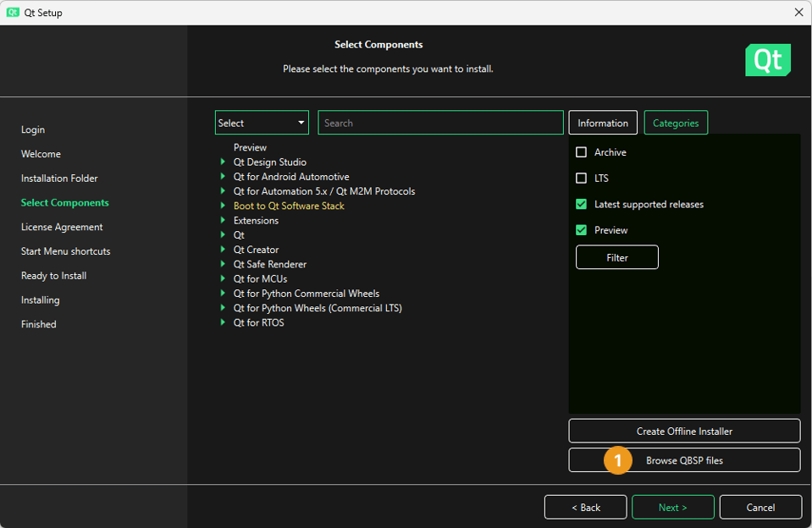Proceed with the Next button
This screenshot has width=812, height=528.
pyautogui.click(x=672, y=507)
